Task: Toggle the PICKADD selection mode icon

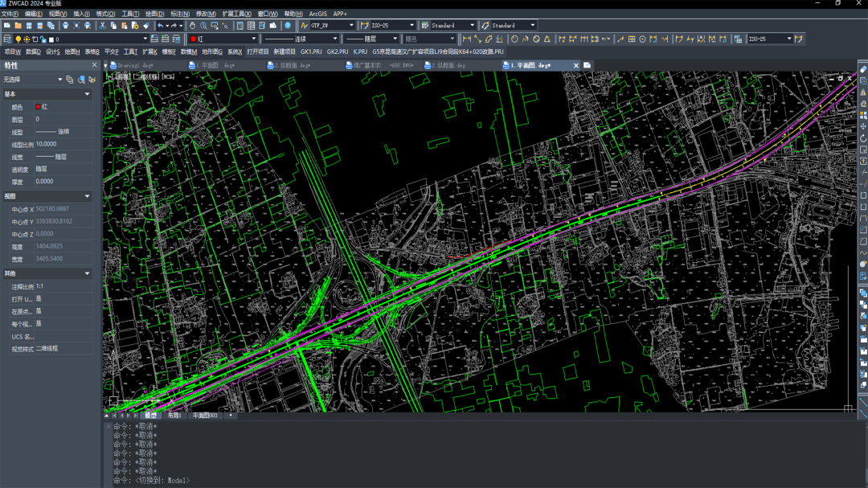Action: tap(70, 80)
